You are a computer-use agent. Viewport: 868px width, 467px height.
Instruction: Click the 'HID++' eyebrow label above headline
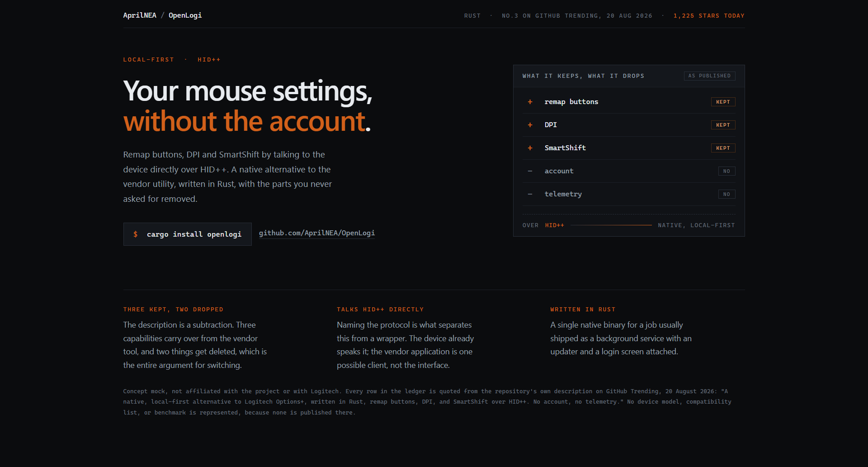pos(209,60)
